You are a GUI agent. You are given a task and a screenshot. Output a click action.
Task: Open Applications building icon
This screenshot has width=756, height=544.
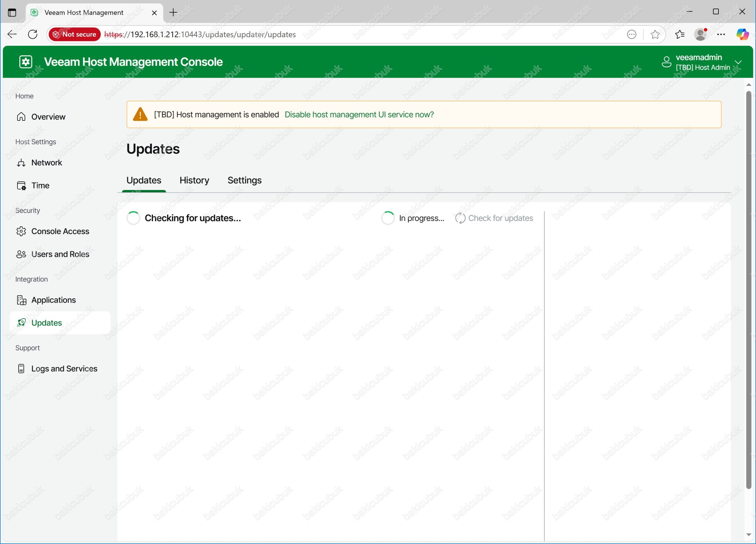[21, 300]
